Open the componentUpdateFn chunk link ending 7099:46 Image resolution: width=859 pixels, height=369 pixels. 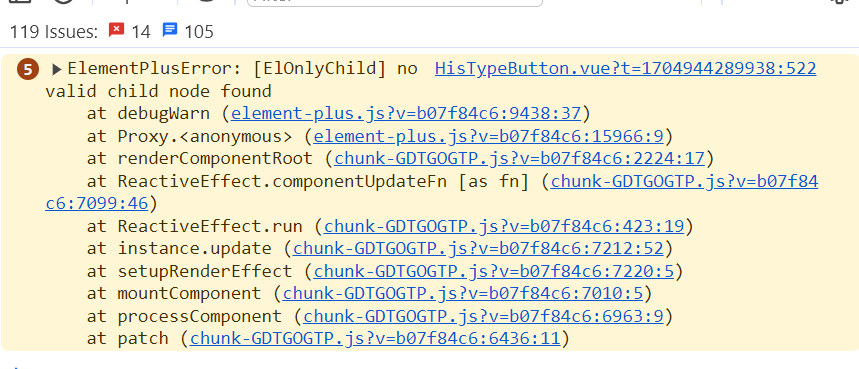pyautogui.click(x=684, y=181)
